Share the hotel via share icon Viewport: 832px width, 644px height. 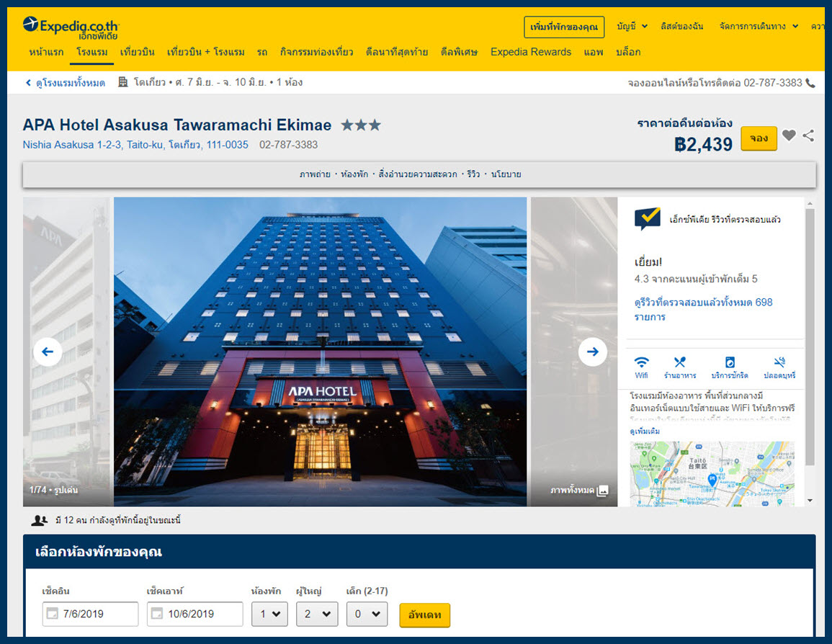(x=808, y=135)
